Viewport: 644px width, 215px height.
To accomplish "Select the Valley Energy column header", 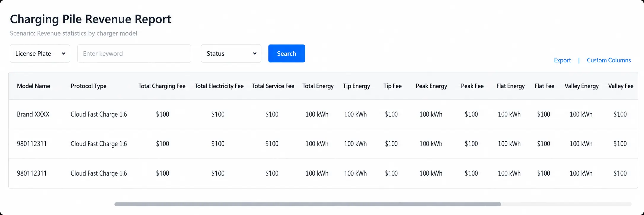I will pos(581,86).
